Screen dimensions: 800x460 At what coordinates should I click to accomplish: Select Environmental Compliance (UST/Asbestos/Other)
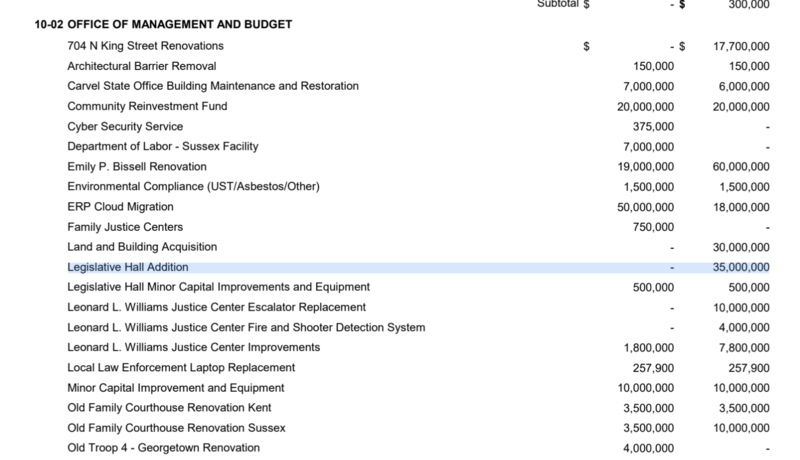tap(193, 187)
